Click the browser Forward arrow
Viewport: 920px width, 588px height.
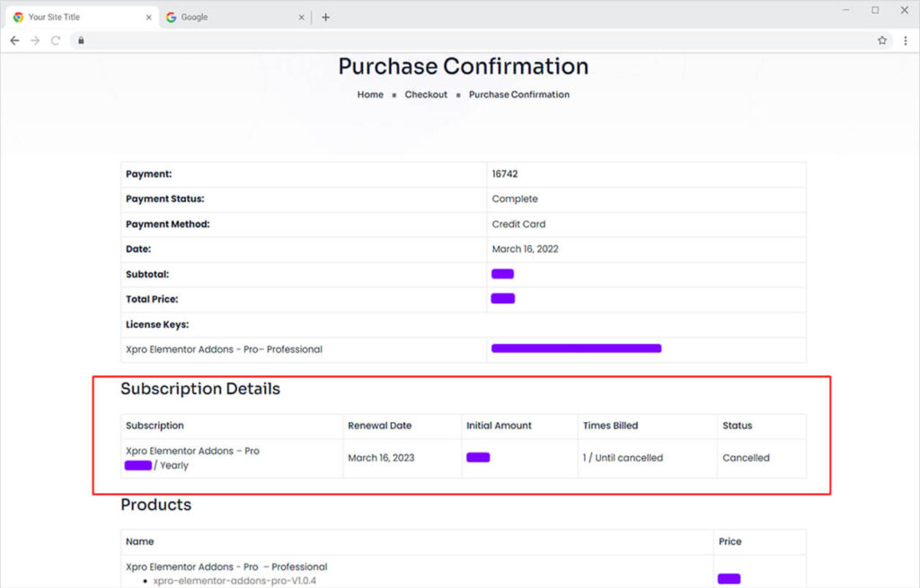(x=35, y=40)
